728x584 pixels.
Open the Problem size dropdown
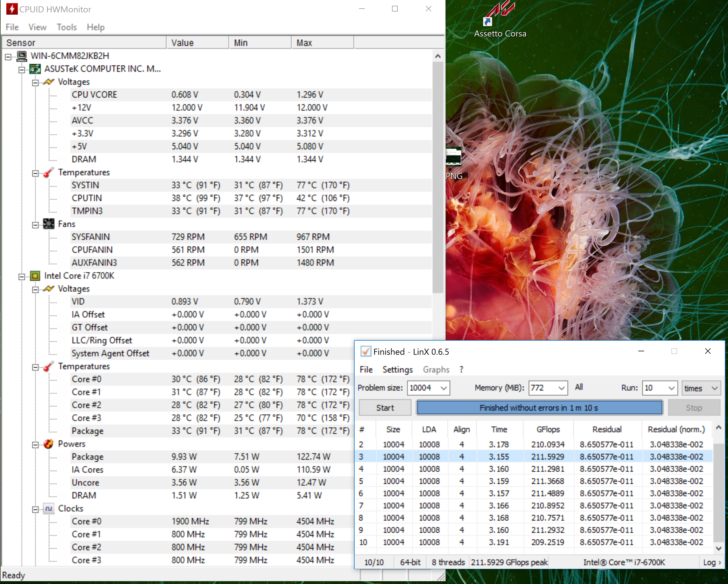[443, 388]
